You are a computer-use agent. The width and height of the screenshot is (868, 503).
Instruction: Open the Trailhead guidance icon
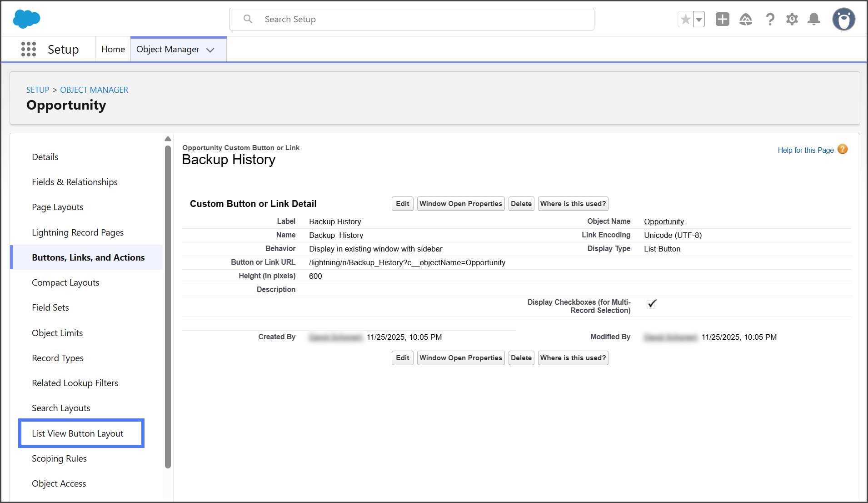click(x=746, y=19)
